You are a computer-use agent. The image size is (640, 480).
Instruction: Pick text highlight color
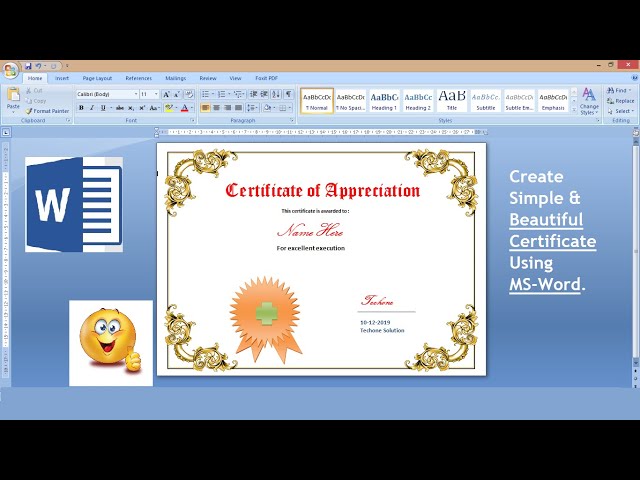(x=169, y=108)
